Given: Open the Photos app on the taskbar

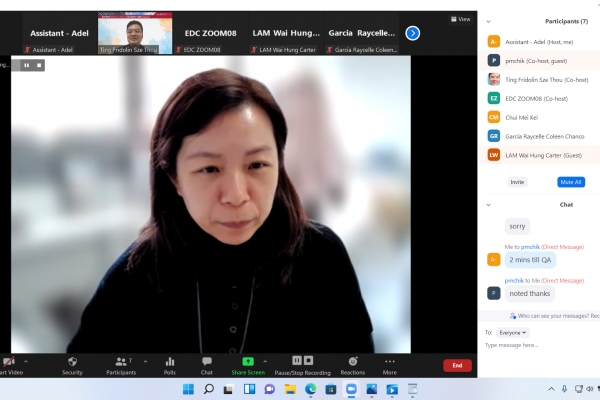Looking at the screenshot, I should [372, 389].
